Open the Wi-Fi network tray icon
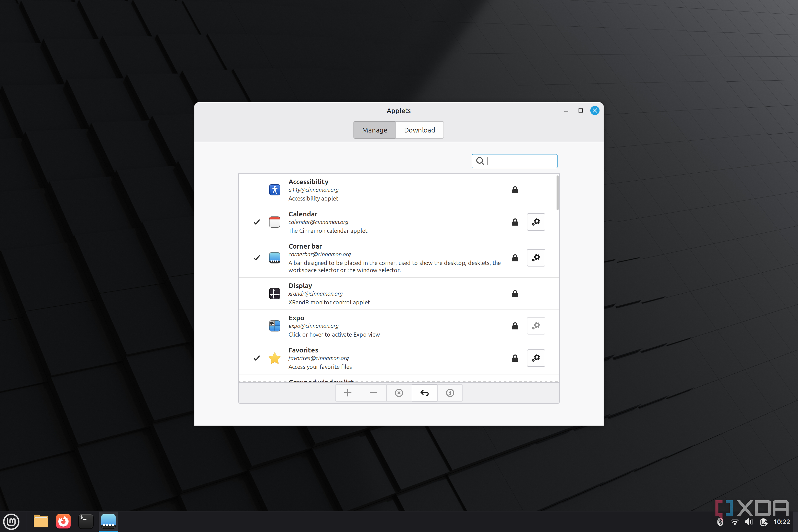The width and height of the screenshot is (798, 532). pos(735,522)
